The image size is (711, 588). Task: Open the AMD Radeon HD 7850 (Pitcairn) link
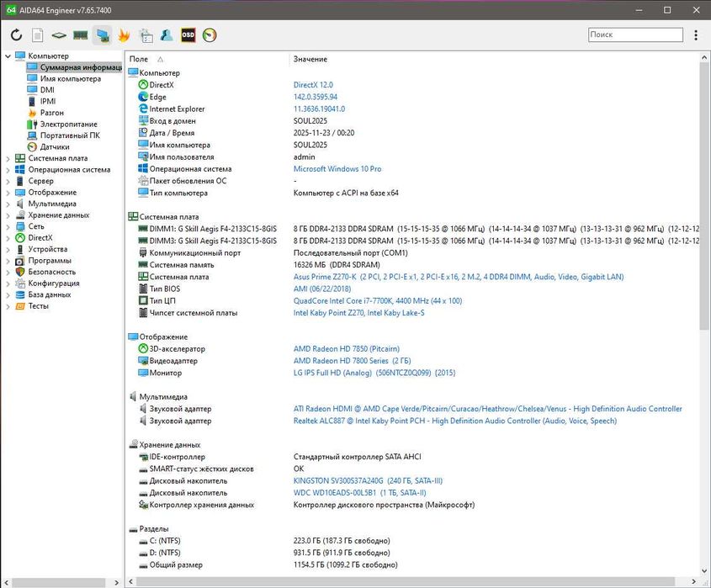346,348
